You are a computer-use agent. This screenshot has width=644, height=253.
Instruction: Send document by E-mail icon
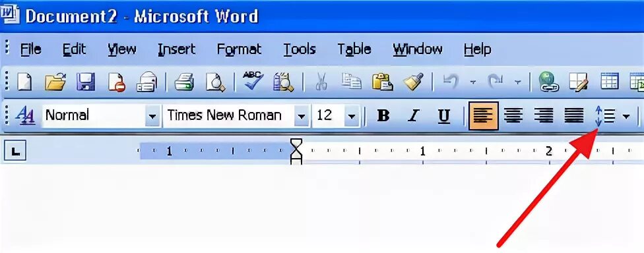pos(146,81)
